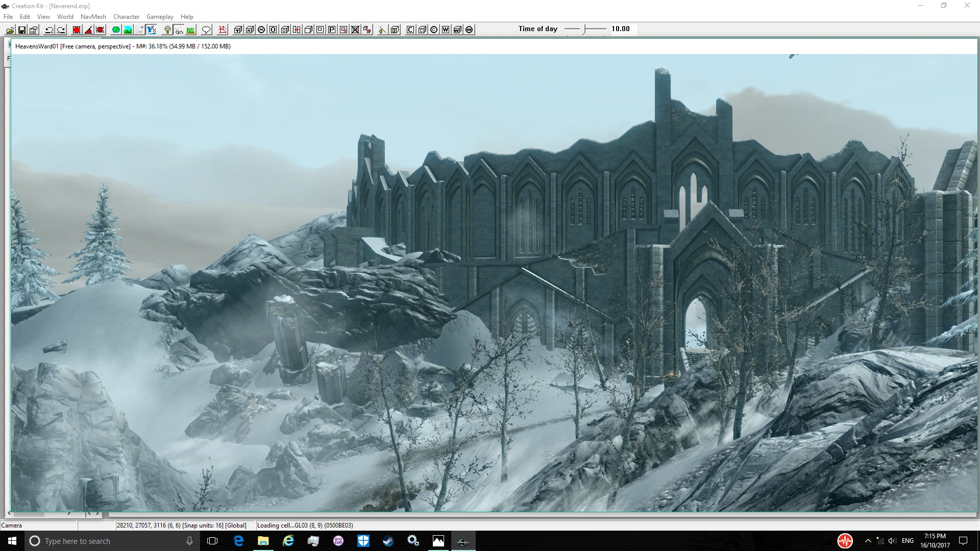This screenshot has width=980, height=551.
Task: Open world globe icon in toolbar
Action: [x=116, y=30]
